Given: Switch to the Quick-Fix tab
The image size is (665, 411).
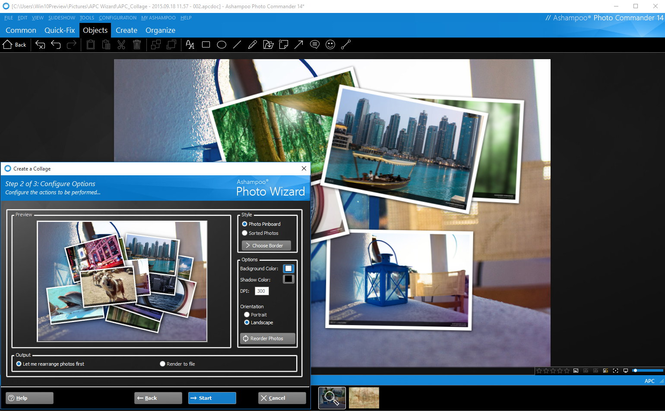Looking at the screenshot, I should [59, 30].
